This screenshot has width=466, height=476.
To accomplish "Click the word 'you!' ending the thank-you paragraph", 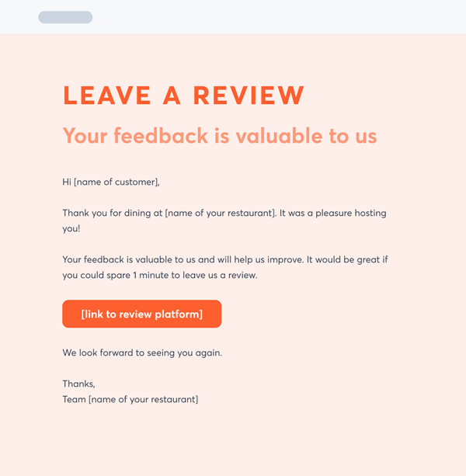I will (71, 228).
